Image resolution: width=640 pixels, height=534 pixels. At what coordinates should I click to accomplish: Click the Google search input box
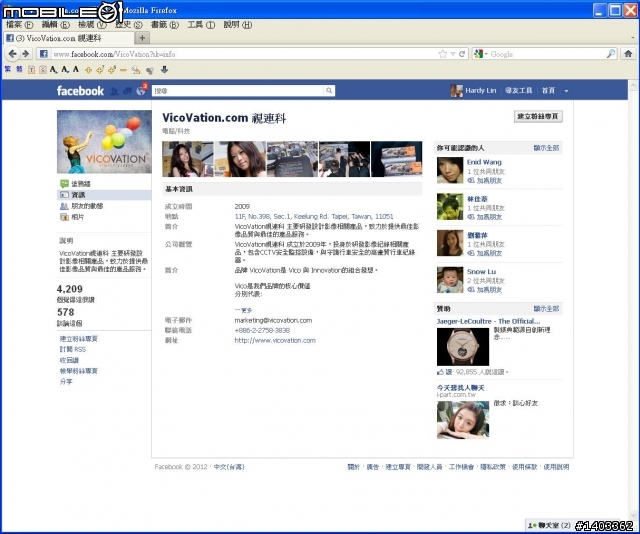[547, 54]
